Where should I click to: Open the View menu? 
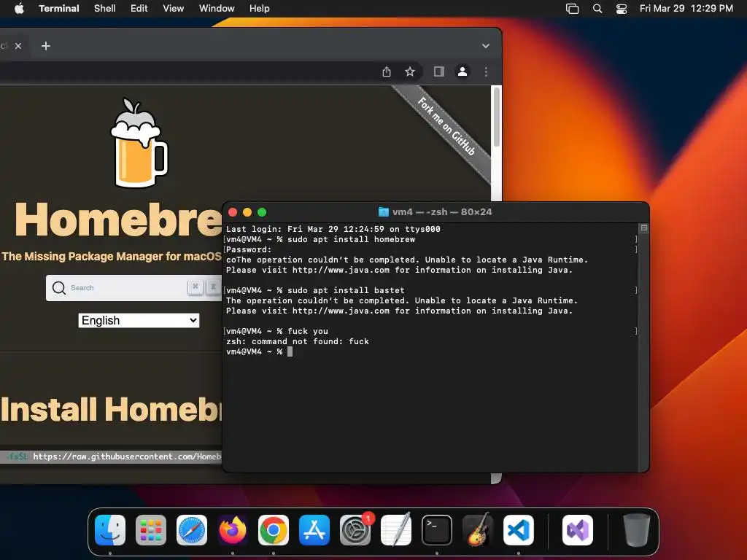pos(173,9)
